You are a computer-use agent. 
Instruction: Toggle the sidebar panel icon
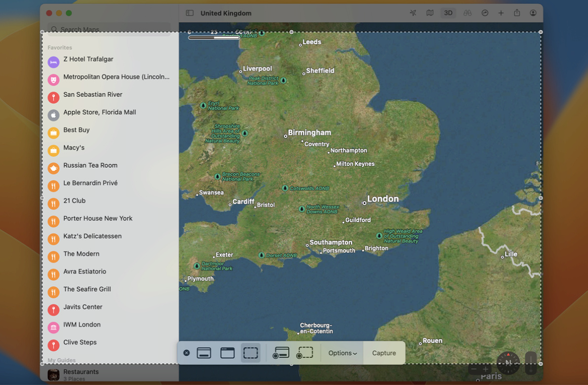(x=189, y=13)
